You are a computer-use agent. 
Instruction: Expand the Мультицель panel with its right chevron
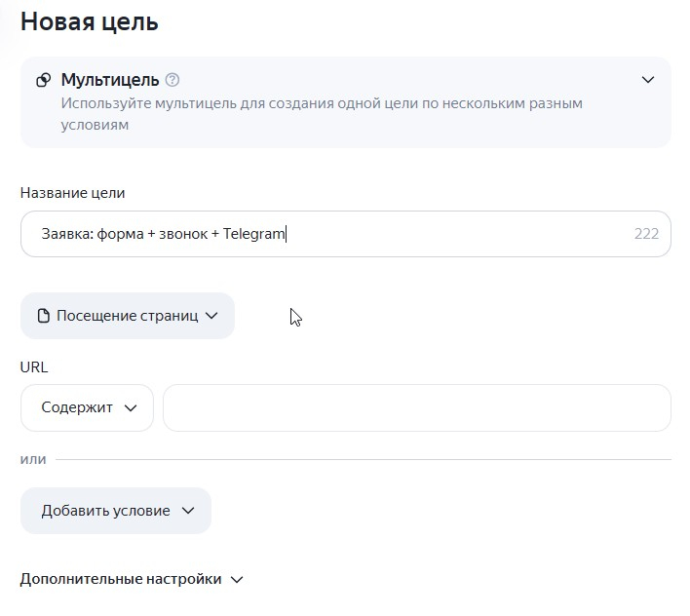click(648, 80)
